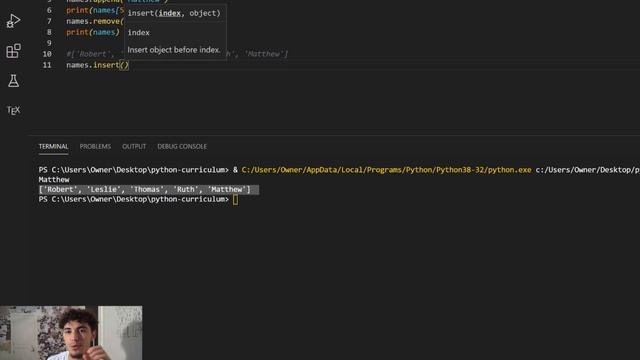Viewport: 640px width, 360px height.
Task: Switch to the PROBLEMS tab
Action: point(95,147)
